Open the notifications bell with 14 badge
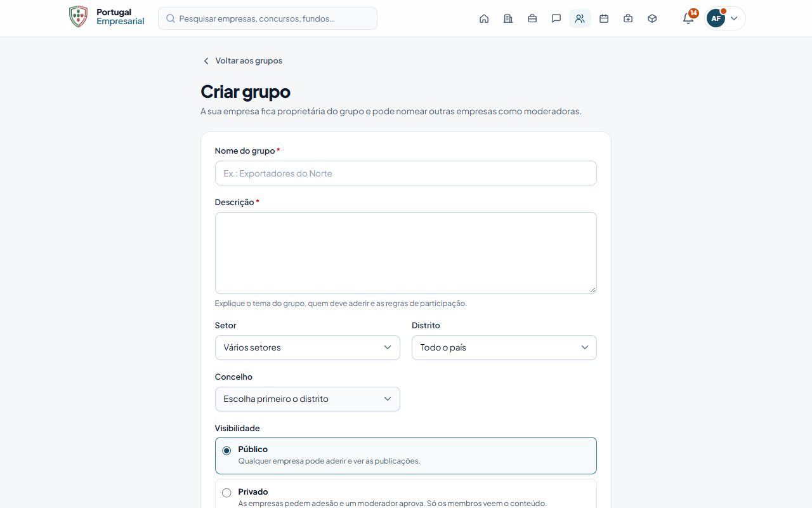This screenshot has width=812, height=508. point(688,18)
